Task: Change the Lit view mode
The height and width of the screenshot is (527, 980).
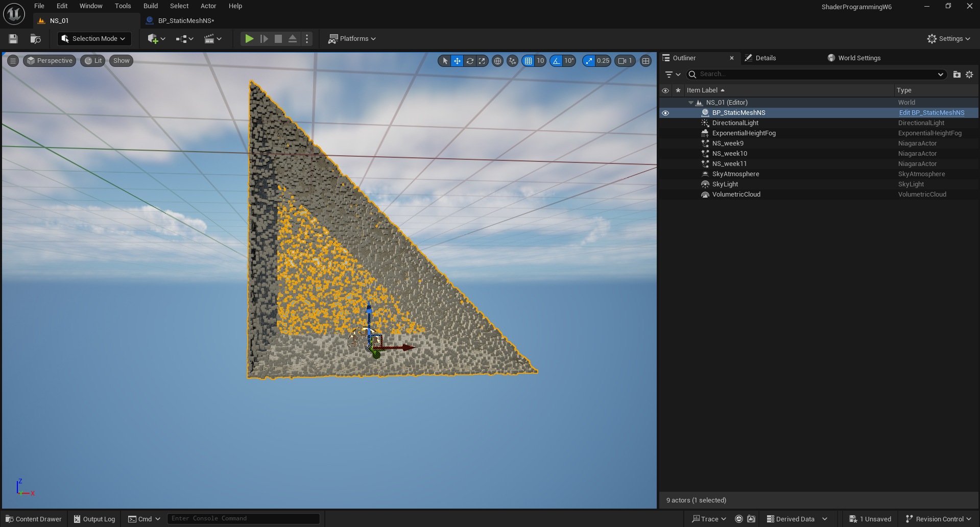Action: tap(93, 61)
